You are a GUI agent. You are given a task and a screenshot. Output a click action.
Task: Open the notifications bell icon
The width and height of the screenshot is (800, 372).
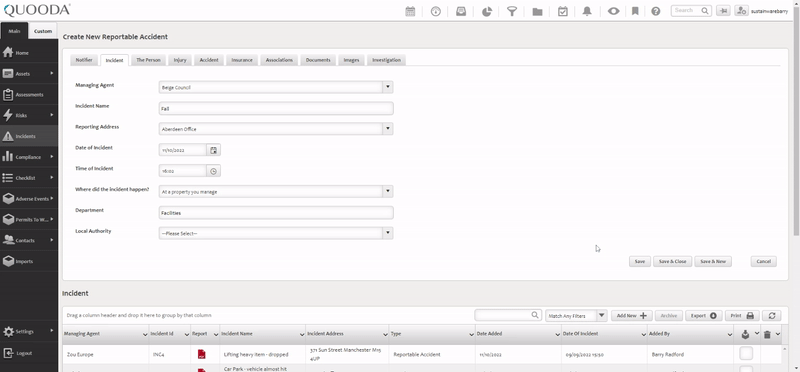[x=587, y=11]
